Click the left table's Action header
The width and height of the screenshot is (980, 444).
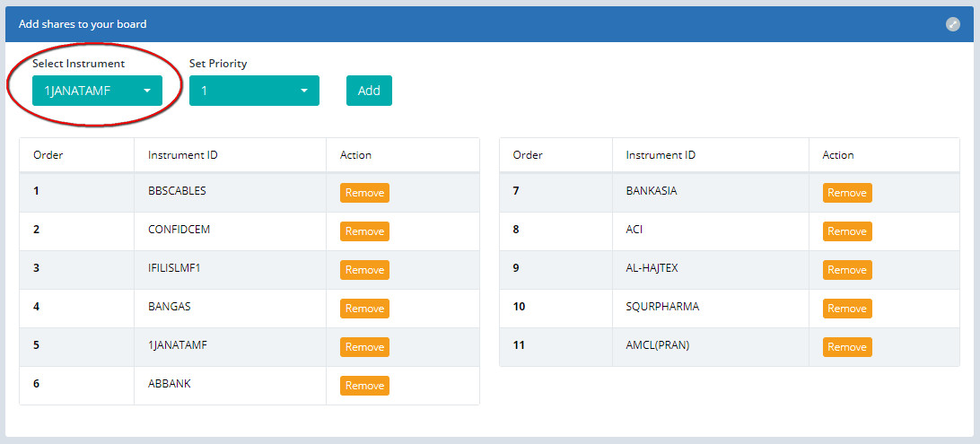tap(355, 155)
